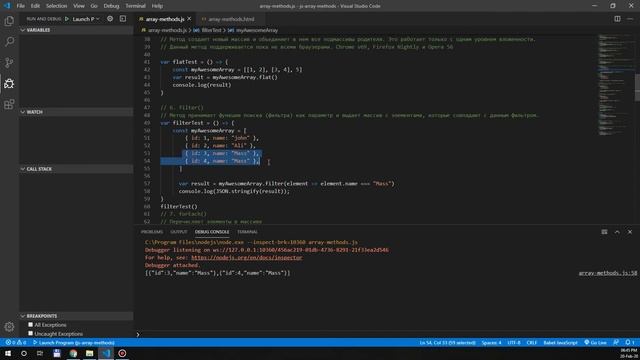Open the Run and Debug view icon
The height and width of the screenshot is (360, 640).
pos(9,84)
